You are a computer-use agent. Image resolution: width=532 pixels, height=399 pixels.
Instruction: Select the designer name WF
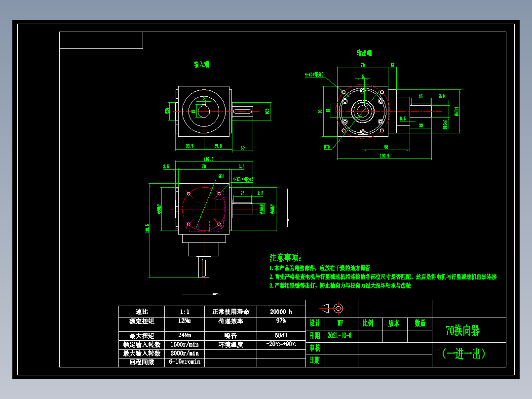340,323
